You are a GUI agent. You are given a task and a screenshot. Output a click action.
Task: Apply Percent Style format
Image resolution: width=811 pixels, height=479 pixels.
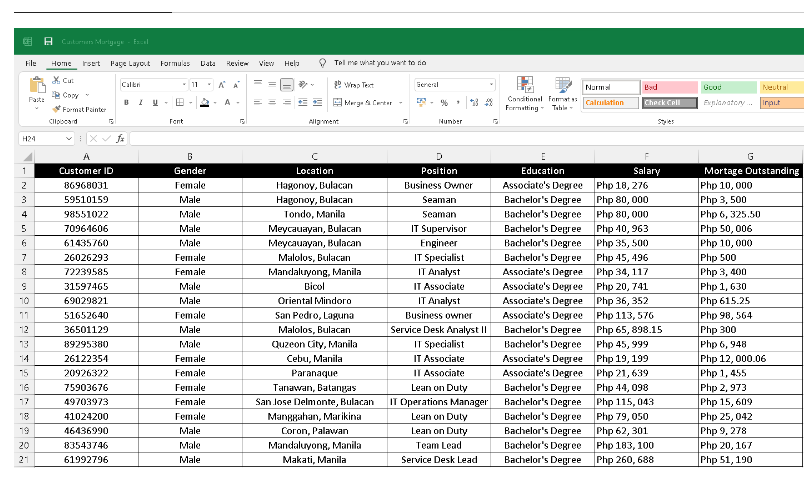coord(444,103)
